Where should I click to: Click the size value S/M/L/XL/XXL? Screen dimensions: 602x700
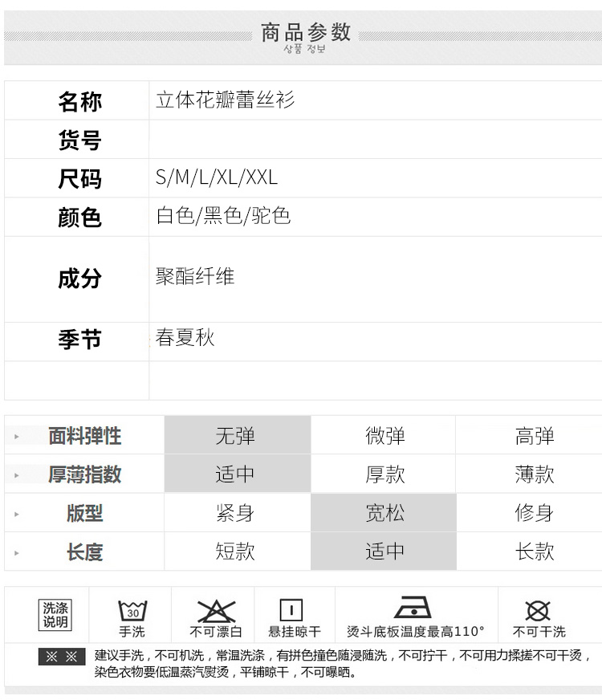(217, 177)
